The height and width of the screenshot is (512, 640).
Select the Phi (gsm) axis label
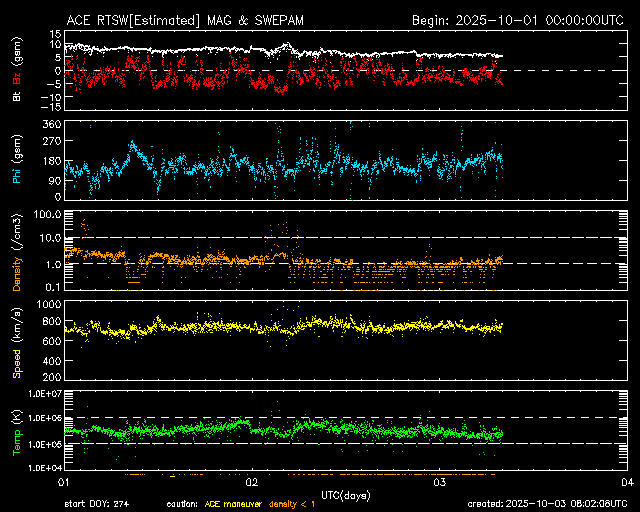pyautogui.click(x=17, y=161)
